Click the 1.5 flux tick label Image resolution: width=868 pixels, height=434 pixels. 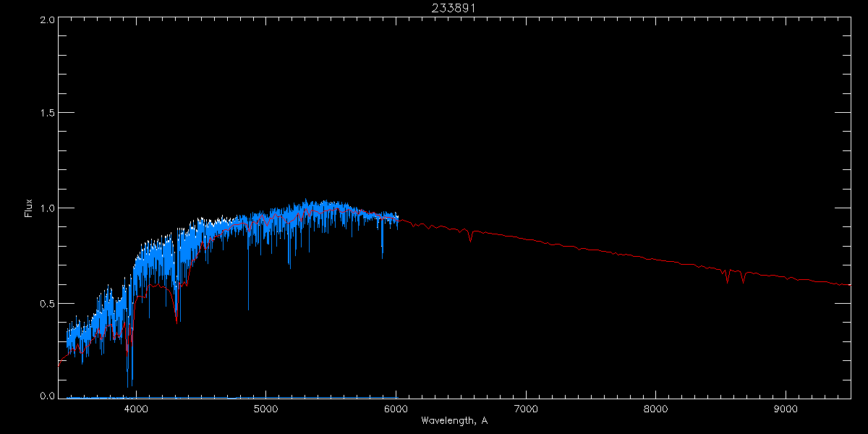47,114
